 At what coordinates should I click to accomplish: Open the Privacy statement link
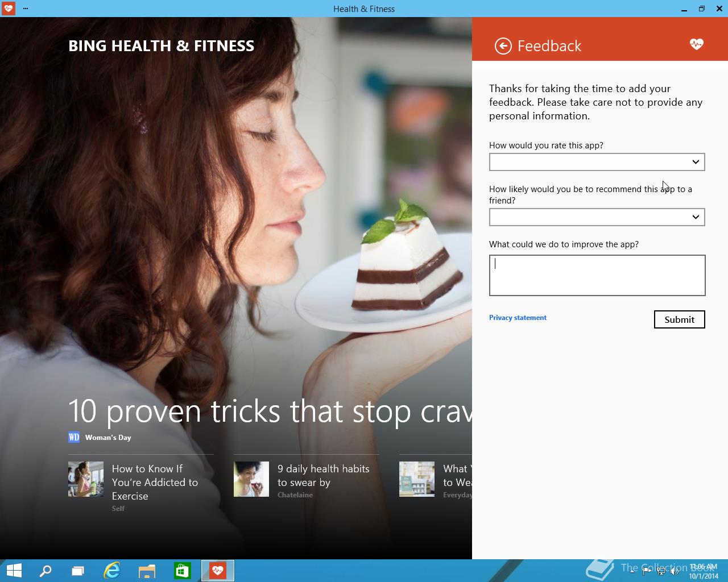[x=518, y=318]
